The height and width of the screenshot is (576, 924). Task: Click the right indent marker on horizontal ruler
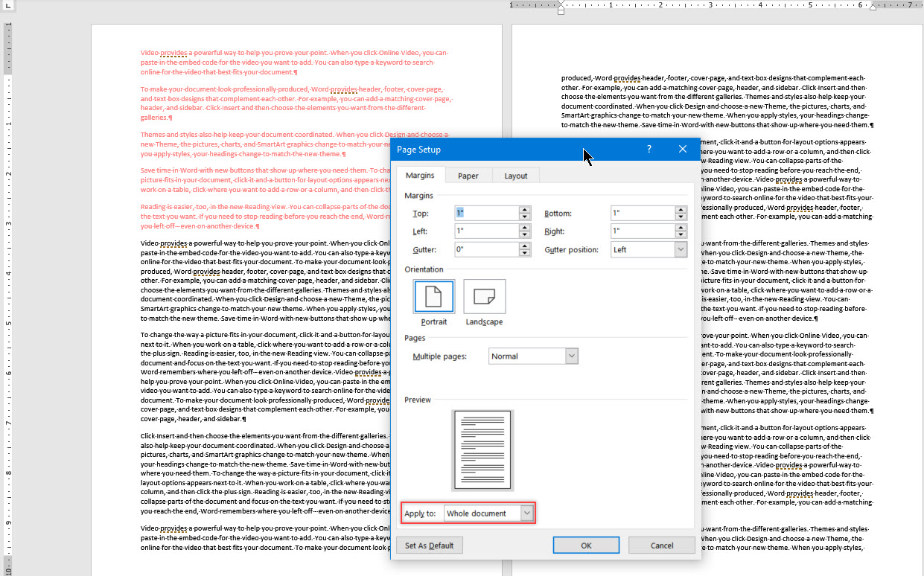click(x=873, y=7)
